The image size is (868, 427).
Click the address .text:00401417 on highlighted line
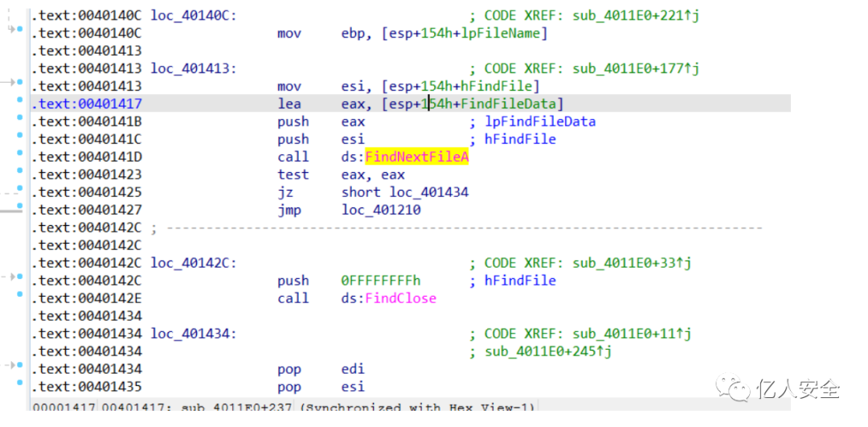click(x=87, y=104)
